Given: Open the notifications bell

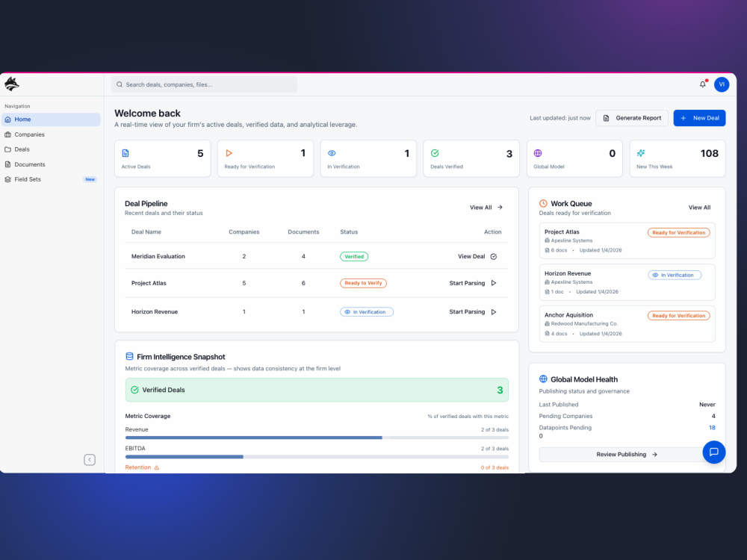Looking at the screenshot, I should [x=703, y=84].
